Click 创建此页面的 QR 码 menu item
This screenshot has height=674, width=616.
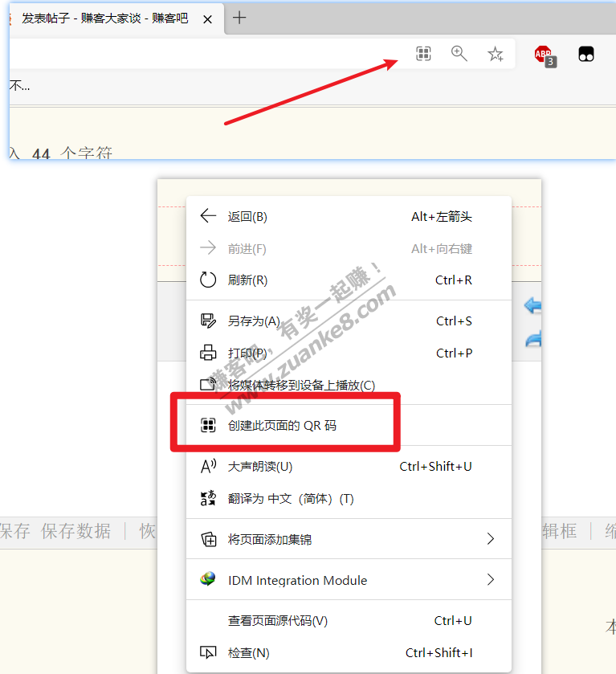coord(282,426)
